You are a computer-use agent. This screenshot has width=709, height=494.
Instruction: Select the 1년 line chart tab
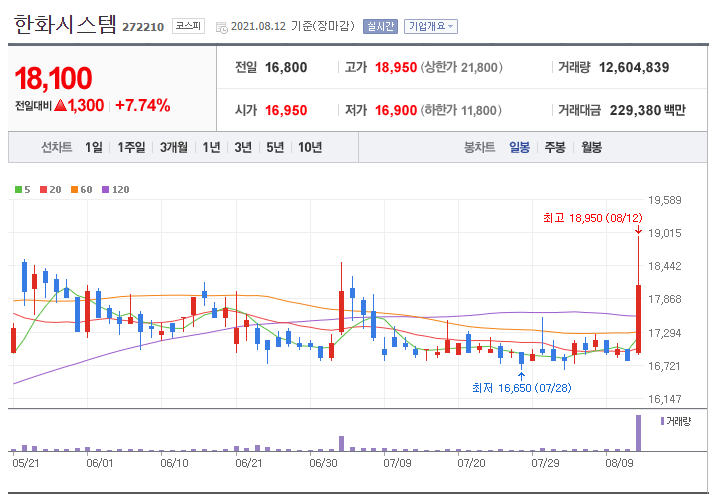[211, 147]
